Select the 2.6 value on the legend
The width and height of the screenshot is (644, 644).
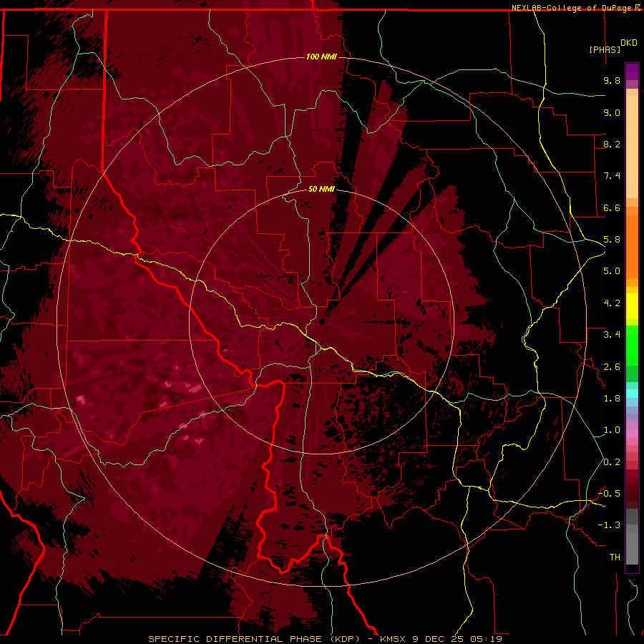coord(612,367)
